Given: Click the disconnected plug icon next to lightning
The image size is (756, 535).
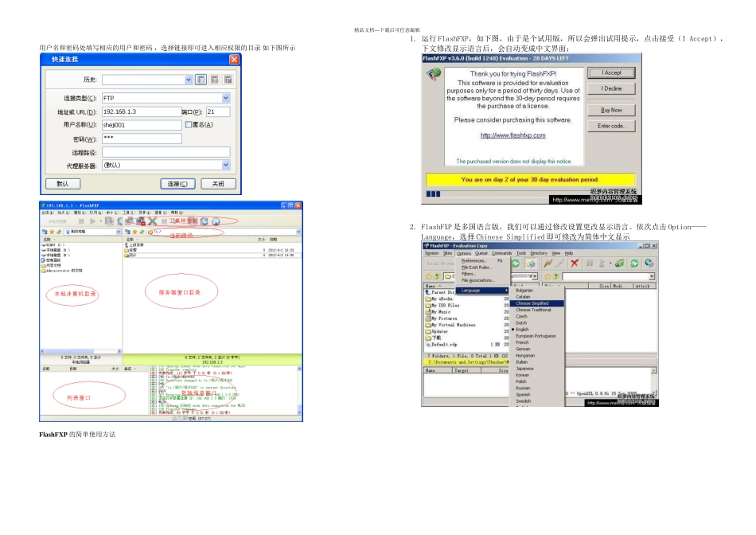Looking at the screenshot, I should click(x=559, y=264).
